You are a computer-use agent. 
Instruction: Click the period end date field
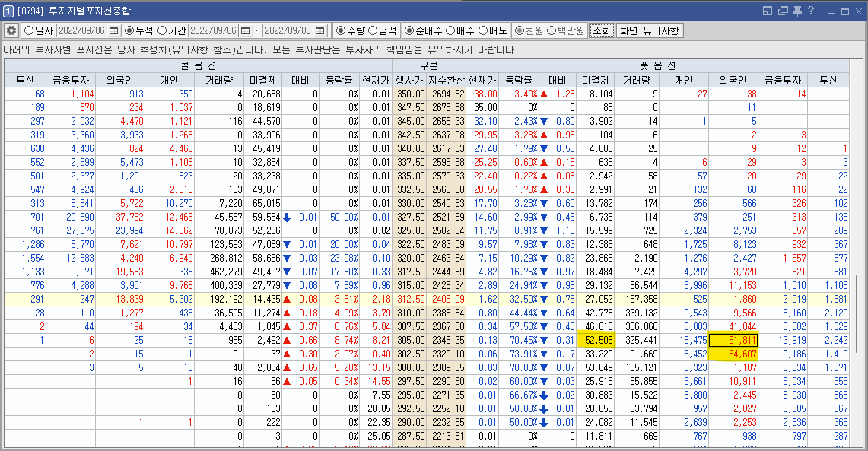[x=288, y=30]
